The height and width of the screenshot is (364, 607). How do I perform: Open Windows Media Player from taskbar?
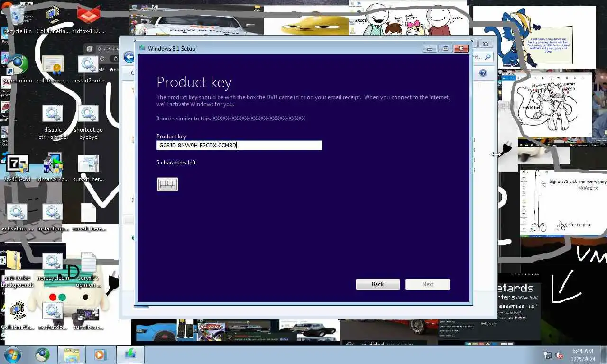coord(100,355)
